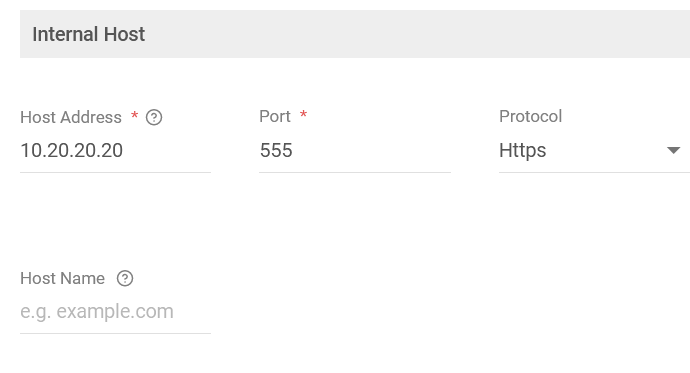Click the Host Address field label
This screenshot has width=690, height=373.
71,117
